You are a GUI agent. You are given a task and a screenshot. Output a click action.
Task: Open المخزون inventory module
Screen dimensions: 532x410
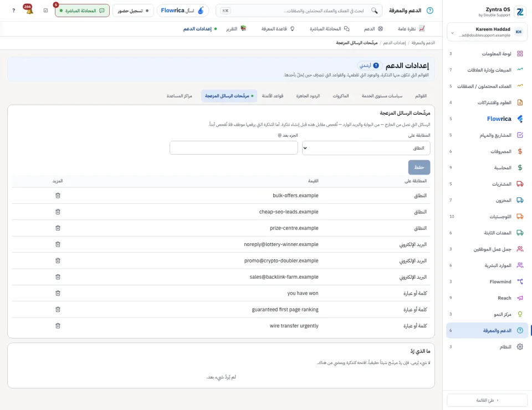(x=487, y=200)
